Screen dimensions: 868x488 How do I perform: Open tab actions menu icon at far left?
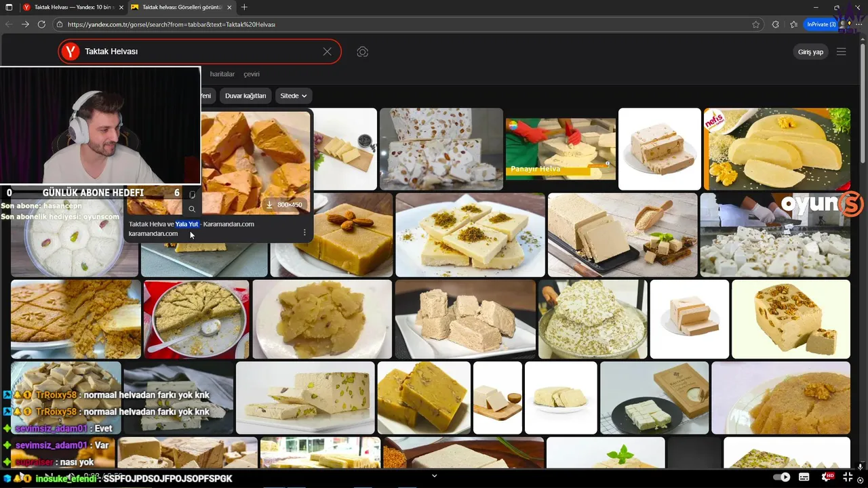click(9, 7)
